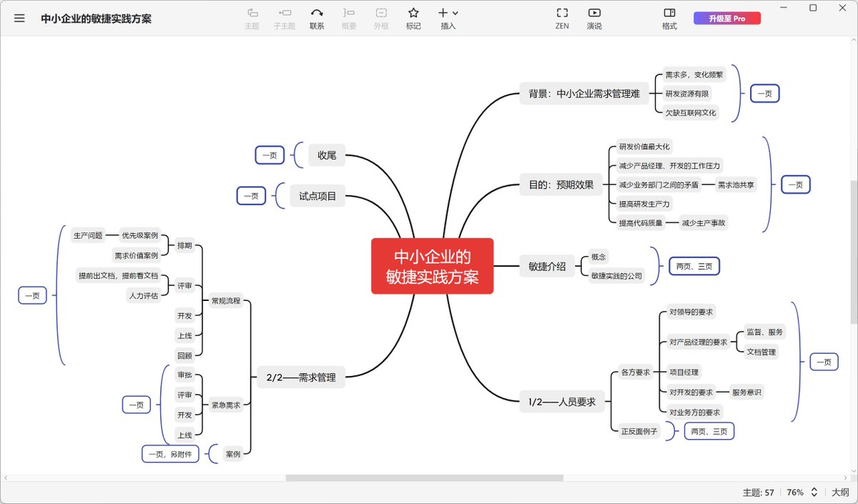Screen dimensions: 858x504
Task: Start 演说 pitch mode
Action: point(594,19)
